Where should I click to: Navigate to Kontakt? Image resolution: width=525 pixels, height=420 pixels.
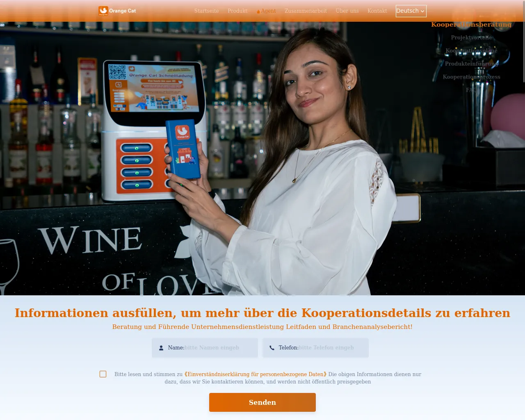coord(377,11)
